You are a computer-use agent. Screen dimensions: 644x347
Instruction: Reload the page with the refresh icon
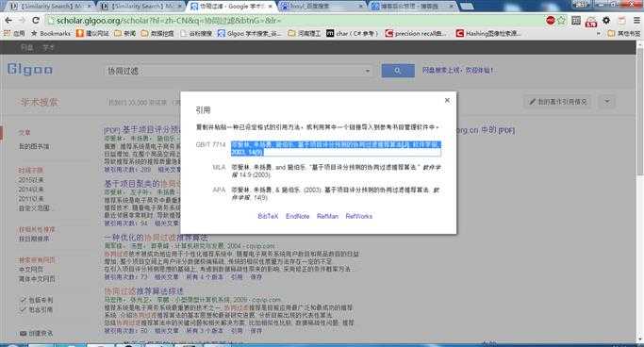[x=36, y=20]
